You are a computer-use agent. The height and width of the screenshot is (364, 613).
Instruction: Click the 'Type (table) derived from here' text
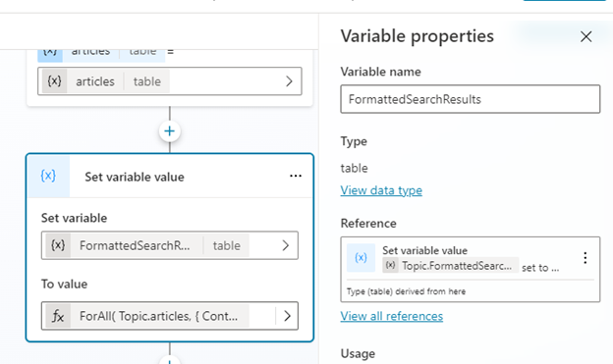pos(406,291)
